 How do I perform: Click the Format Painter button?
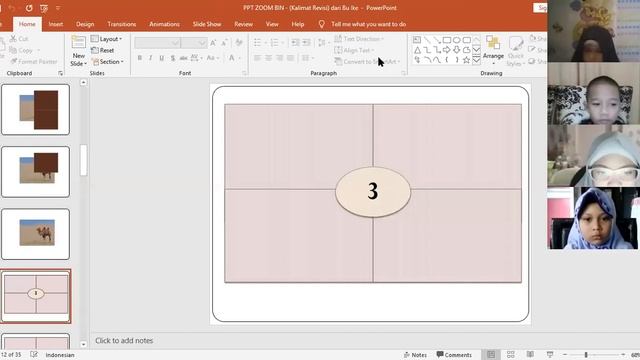[x=34, y=62]
